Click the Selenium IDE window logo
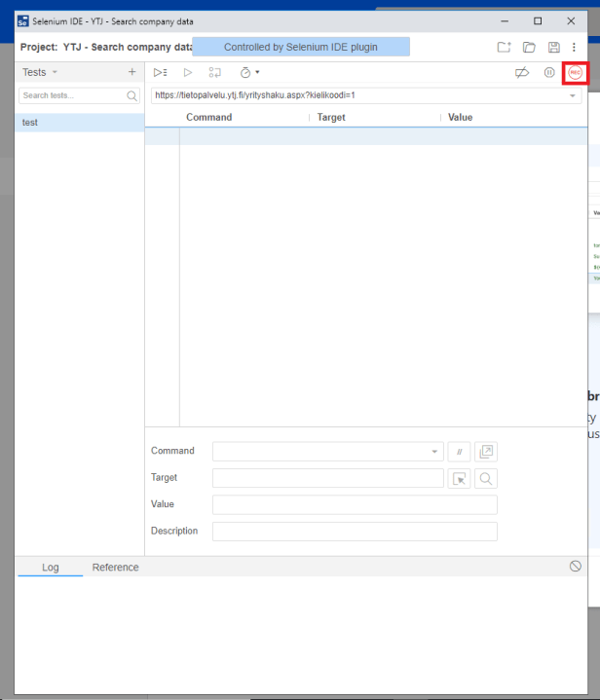The height and width of the screenshot is (700, 600). click(x=22, y=21)
